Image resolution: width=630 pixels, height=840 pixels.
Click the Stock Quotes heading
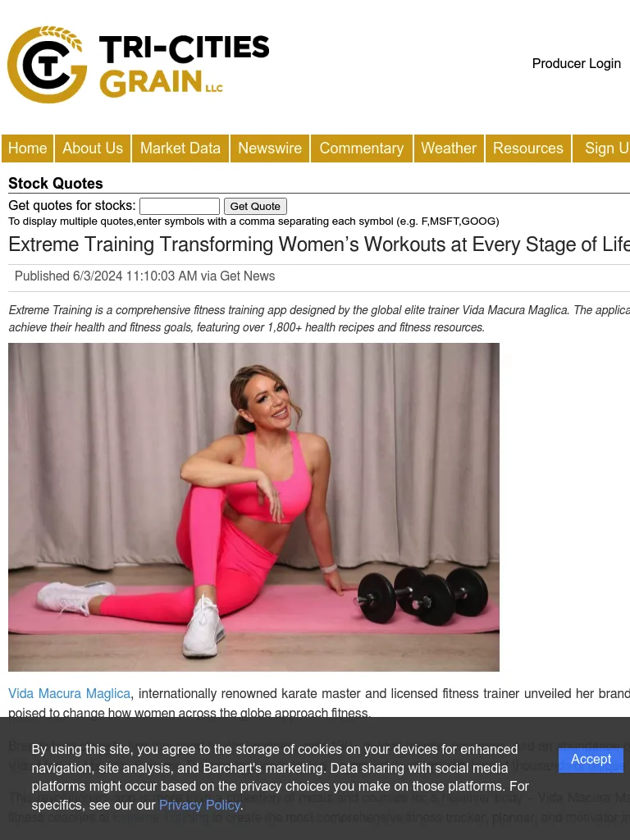pyautogui.click(x=56, y=183)
